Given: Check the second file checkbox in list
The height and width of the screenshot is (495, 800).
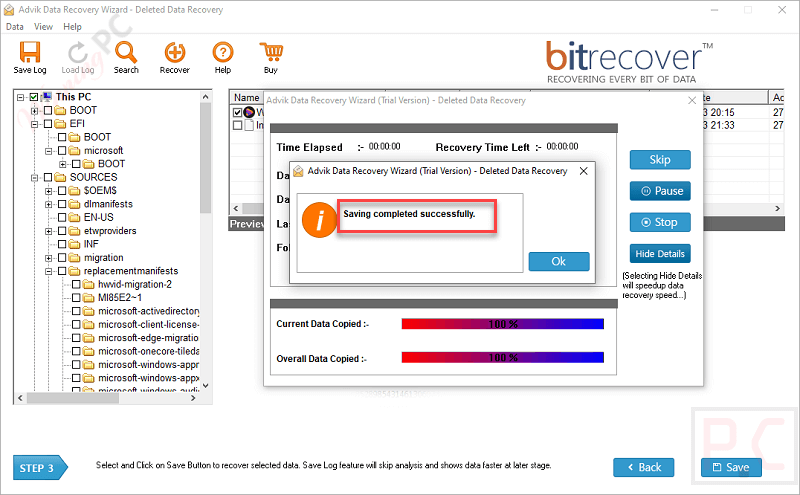Looking at the screenshot, I should (237, 125).
